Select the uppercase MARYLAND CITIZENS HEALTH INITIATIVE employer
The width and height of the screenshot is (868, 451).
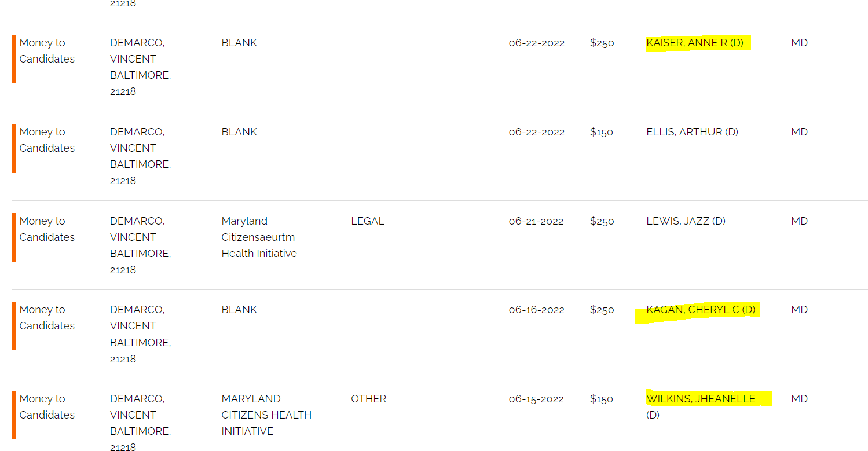pos(266,415)
